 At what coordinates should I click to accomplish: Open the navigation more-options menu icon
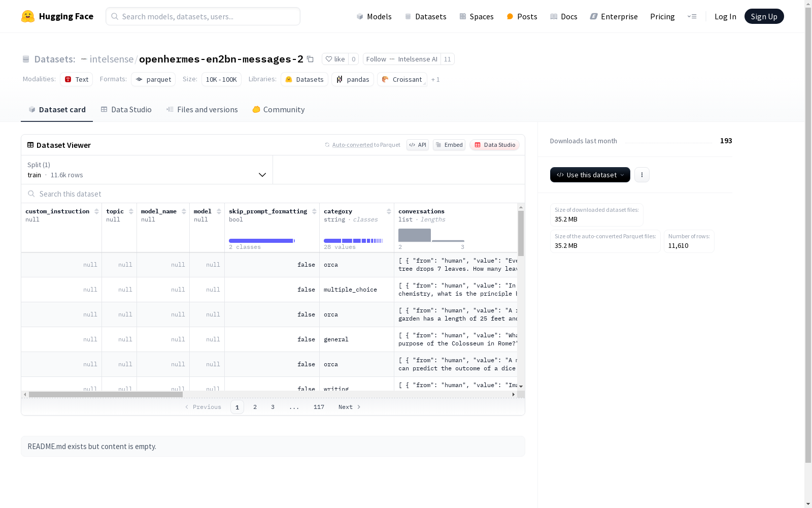pyautogui.click(x=692, y=16)
